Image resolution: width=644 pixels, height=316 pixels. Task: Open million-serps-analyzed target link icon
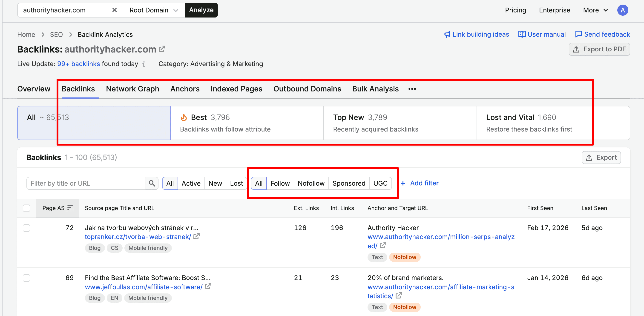click(383, 245)
